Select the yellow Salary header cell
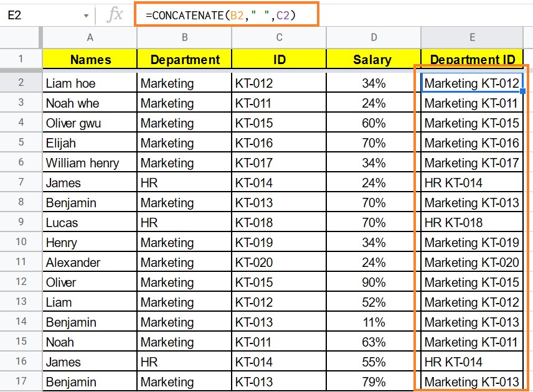 click(372, 60)
